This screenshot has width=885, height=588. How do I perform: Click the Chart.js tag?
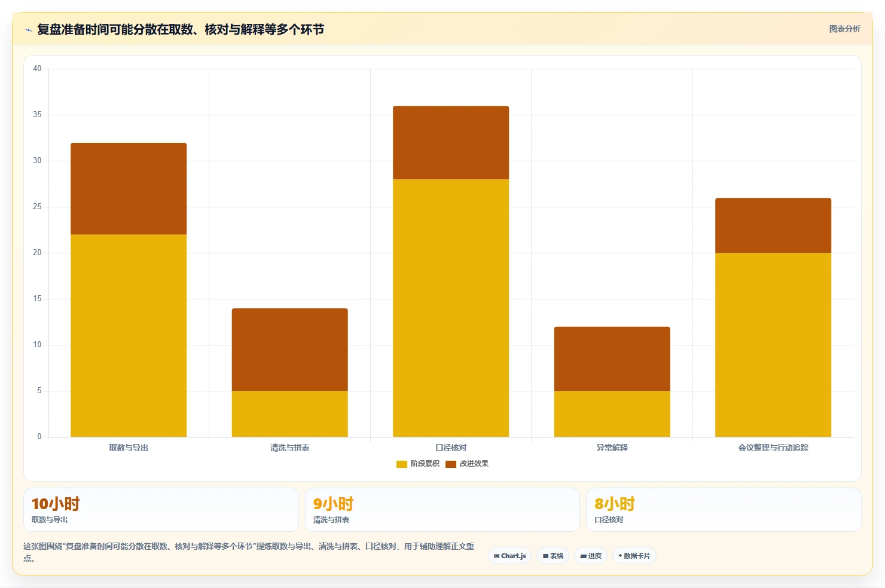(x=509, y=556)
